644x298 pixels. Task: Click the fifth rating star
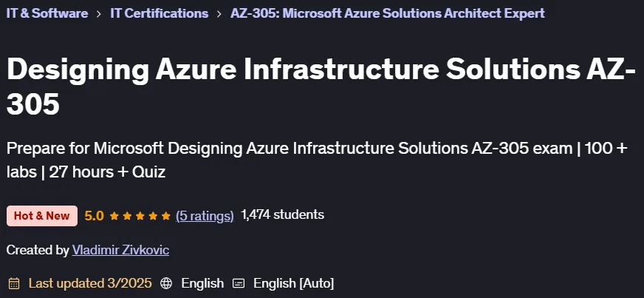point(166,216)
